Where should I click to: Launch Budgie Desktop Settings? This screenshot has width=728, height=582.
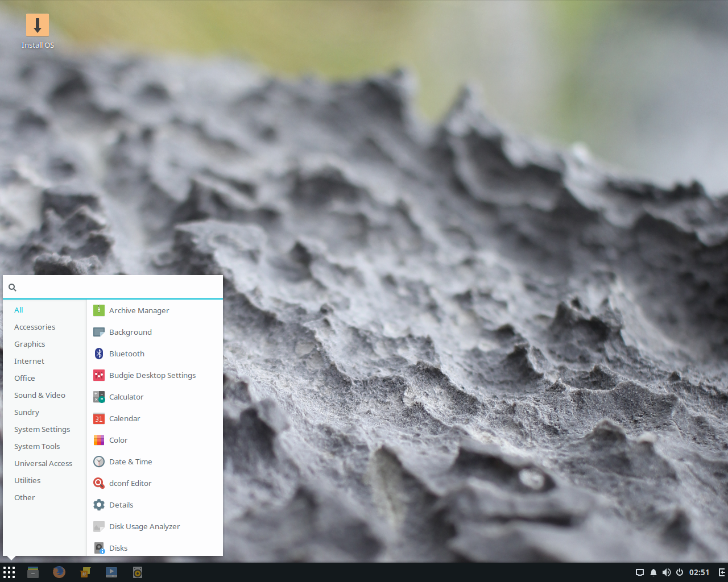pyautogui.click(x=155, y=375)
